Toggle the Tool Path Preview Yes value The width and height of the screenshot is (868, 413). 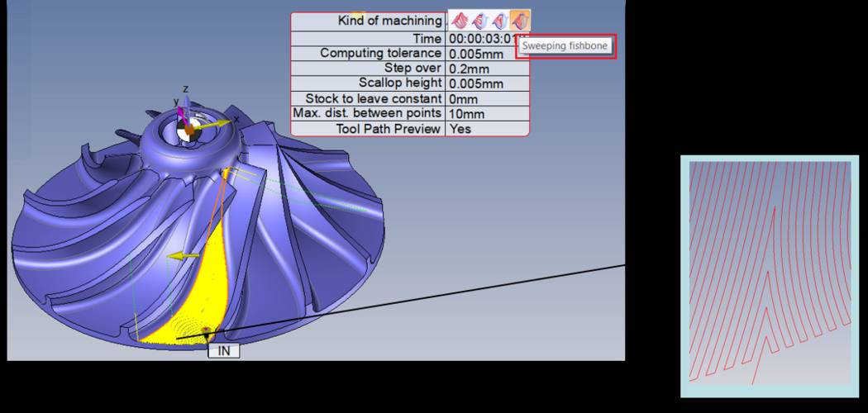click(x=488, y=129)
